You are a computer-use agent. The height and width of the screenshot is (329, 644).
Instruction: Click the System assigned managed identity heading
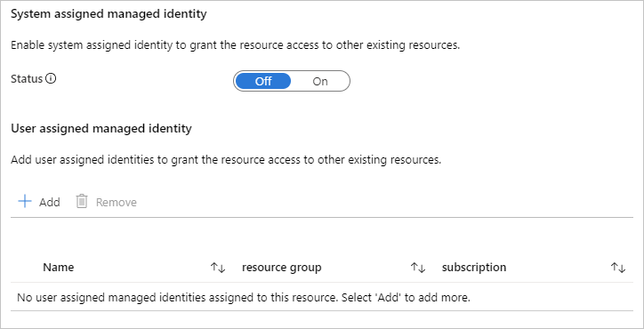click(x=109, y=14)
